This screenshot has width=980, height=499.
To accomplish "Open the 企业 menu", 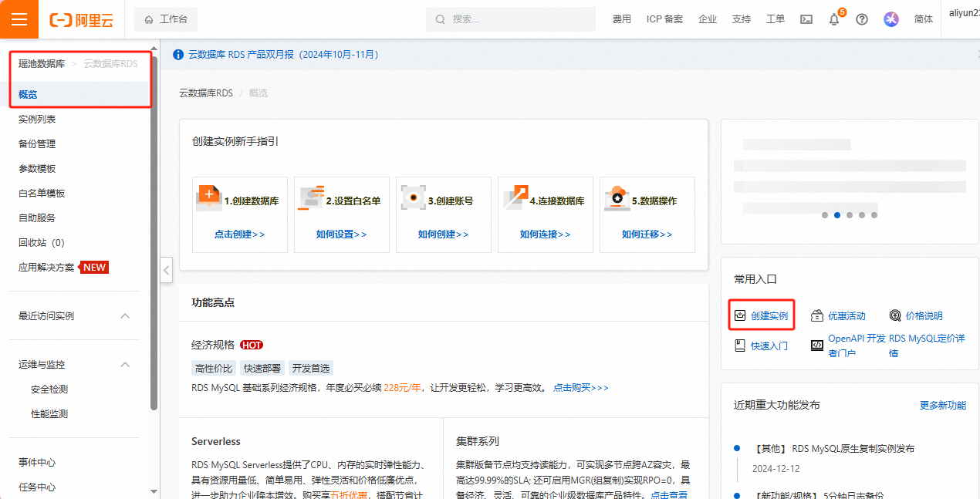I will point(707,19).
